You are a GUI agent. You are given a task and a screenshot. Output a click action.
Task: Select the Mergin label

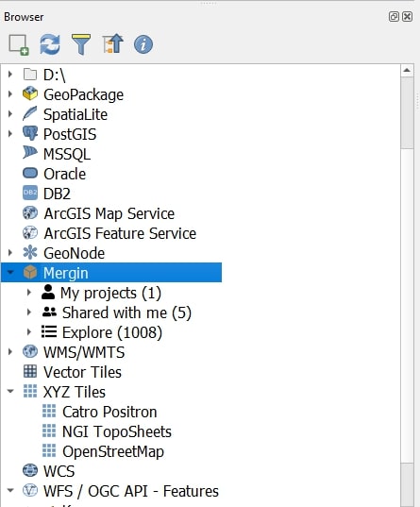pos(66,273)
